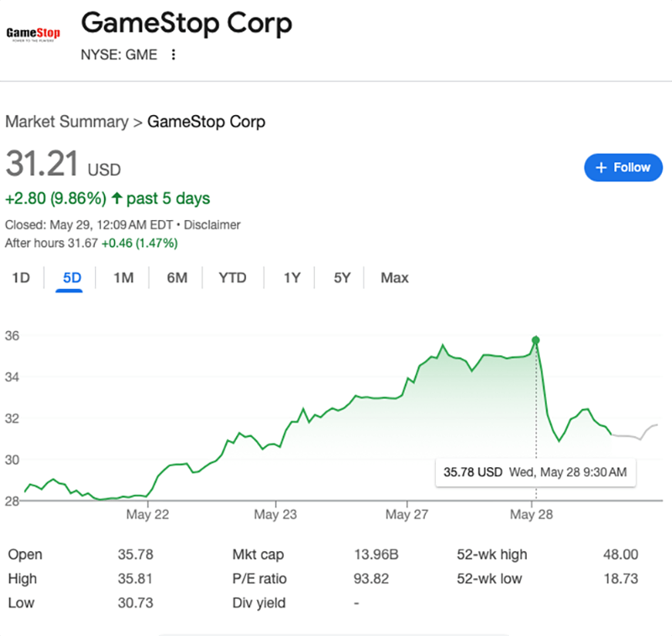Switch to the Max time range
The image size is (672, 636).
(x=393, y=277)
